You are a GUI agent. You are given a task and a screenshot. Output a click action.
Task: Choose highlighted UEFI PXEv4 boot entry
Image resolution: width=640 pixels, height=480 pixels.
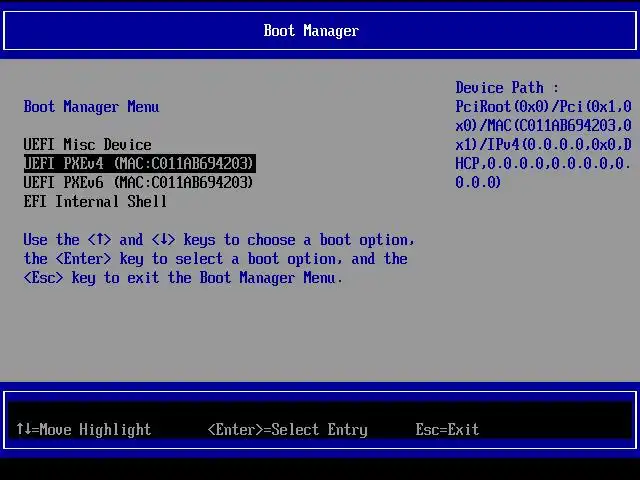[140, 164]
